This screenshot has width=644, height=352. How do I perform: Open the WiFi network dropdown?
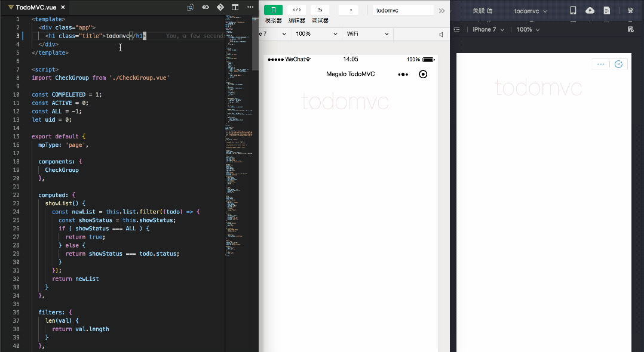(367, 33)
